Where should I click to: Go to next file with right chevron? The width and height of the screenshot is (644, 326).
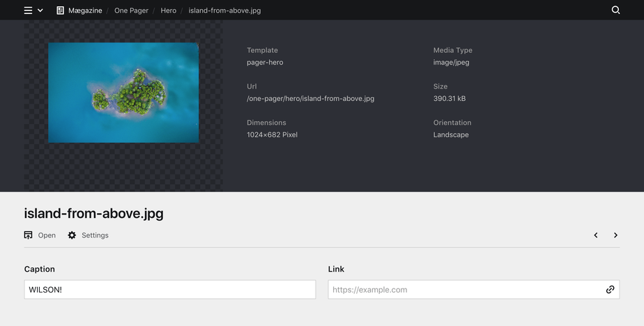click(615, 235)
